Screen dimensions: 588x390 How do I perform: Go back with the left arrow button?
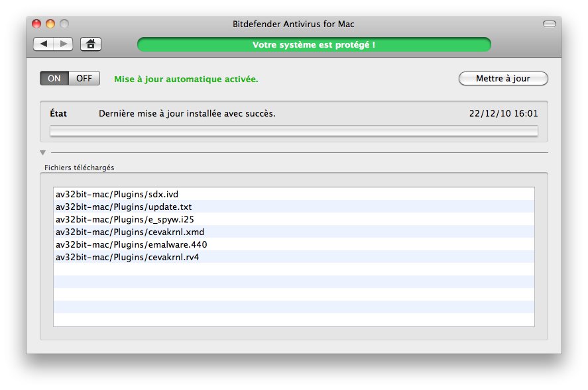click(x=43, y=44)
